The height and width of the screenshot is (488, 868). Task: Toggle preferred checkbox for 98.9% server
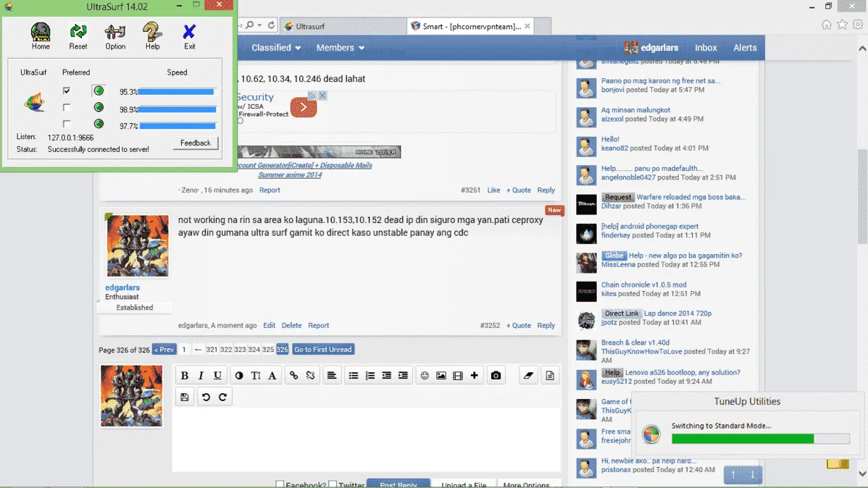click(x=67, y=107)
